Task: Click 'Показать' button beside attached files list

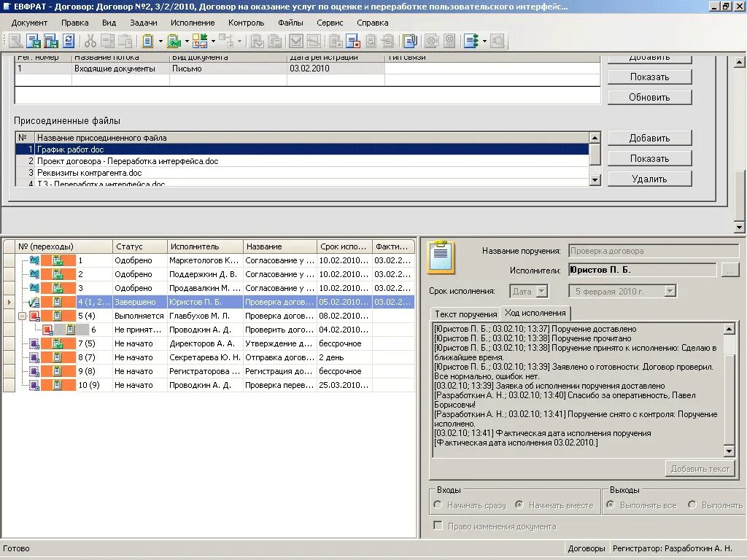Action: [649, 158]
